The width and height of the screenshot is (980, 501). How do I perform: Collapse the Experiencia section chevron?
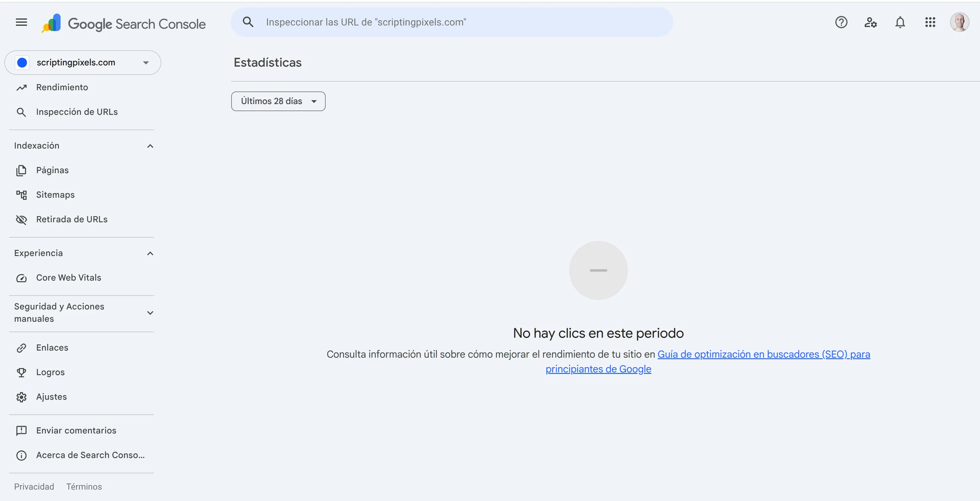click(x=150, y=253)
